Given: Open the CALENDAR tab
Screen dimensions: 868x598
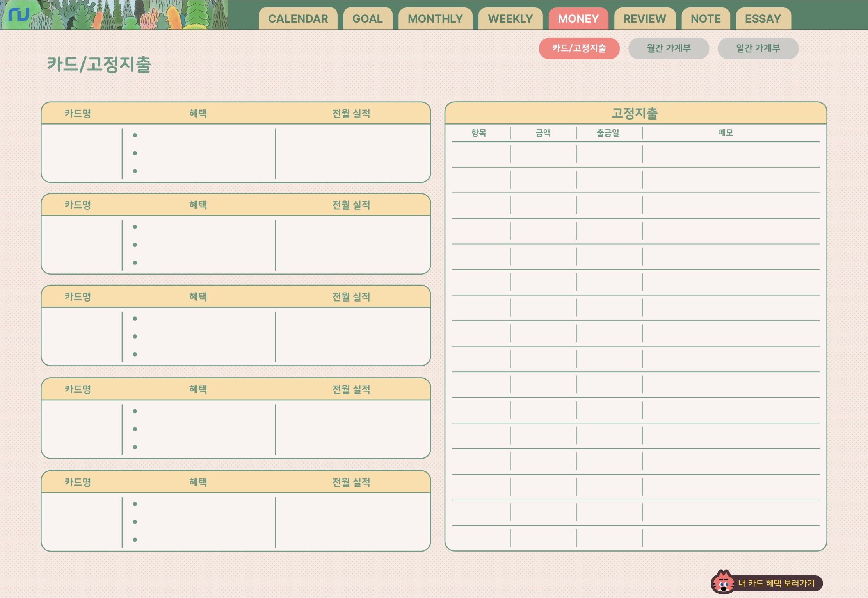Looking at the screenshot, I should (x=298, y=19).
